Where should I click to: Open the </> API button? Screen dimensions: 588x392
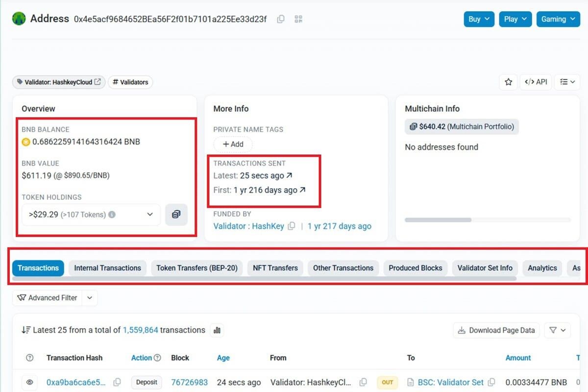[x=536, y=82]
